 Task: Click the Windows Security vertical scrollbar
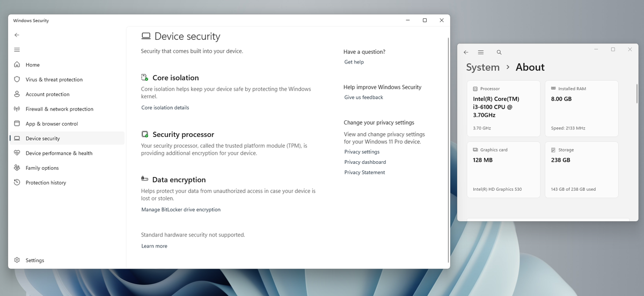[448, 150]
